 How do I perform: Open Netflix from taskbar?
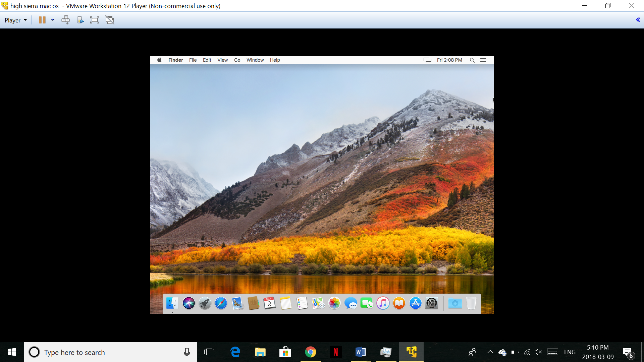(335, 352)
